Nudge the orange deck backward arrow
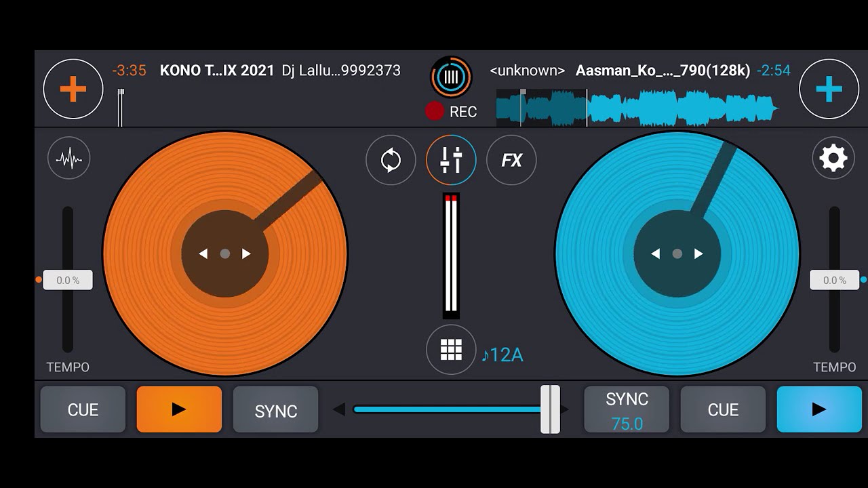The image size is (868, 488). coord(203,253)
